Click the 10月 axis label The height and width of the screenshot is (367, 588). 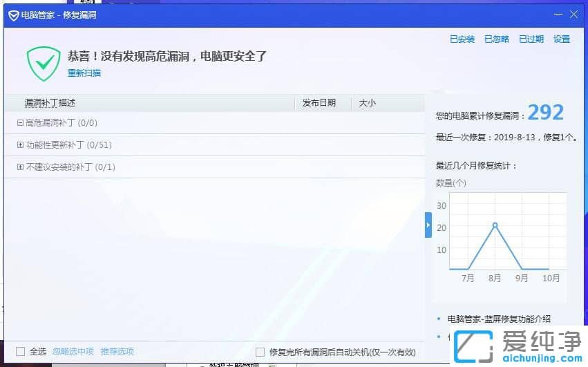(x=551, y=278)
